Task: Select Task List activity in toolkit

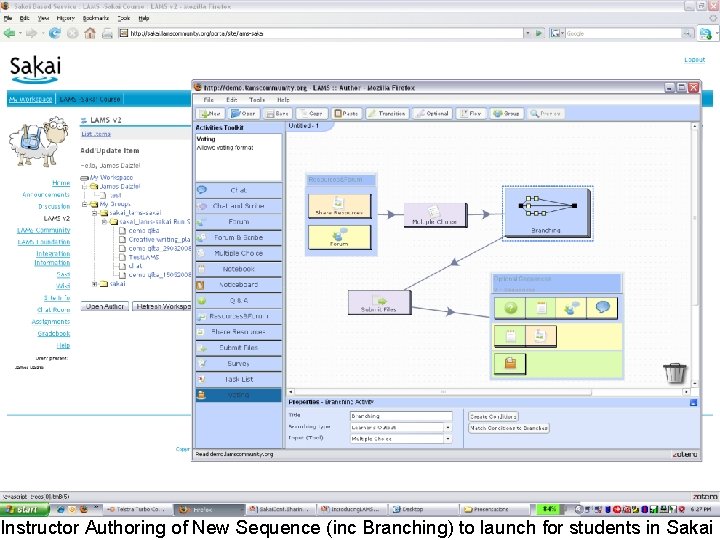Action: (238, 379)
